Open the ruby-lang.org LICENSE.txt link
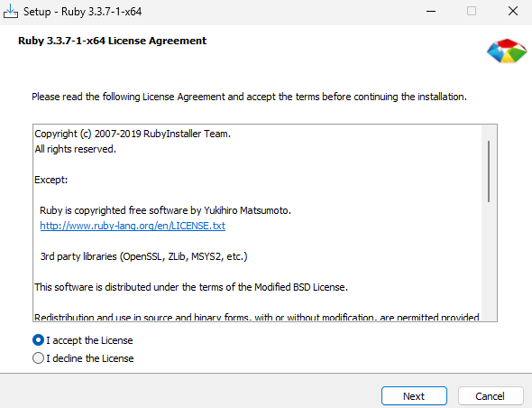This screenshot has height=408, width=532. click(x=133, y=226)
